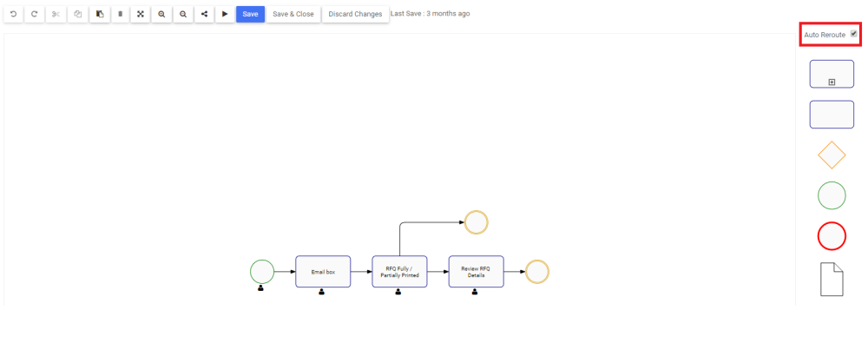Select the yellow end event after Review RFQ

(x=537, y=271)
